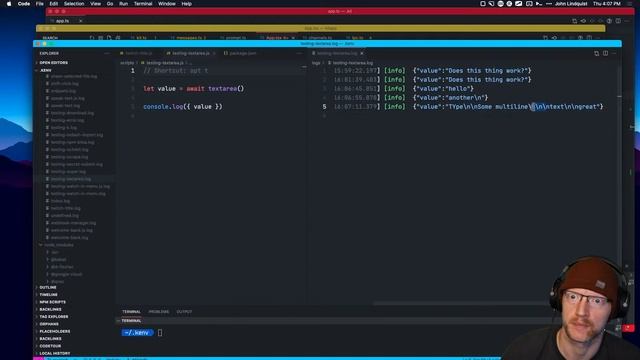Open webhook-manager.log in the Explorer
Image resolution: width=640 pixels, height=360 pixels.
point(73,223)
